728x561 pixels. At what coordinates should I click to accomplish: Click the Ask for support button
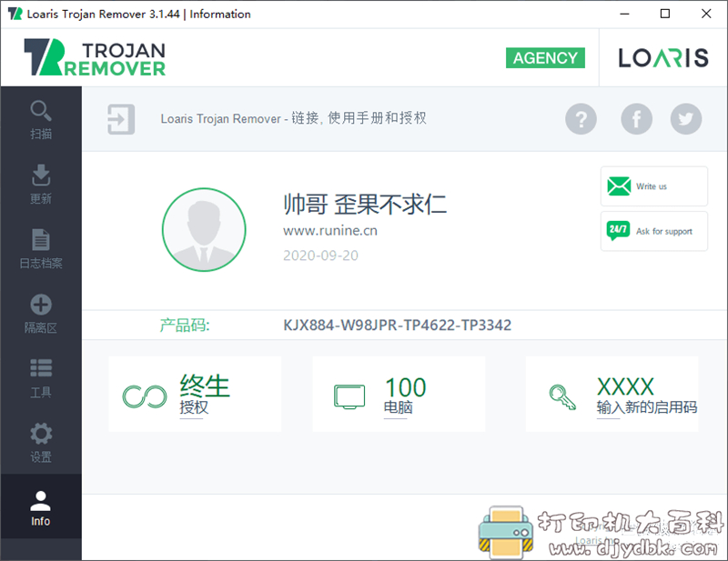[x=653, y=231]
